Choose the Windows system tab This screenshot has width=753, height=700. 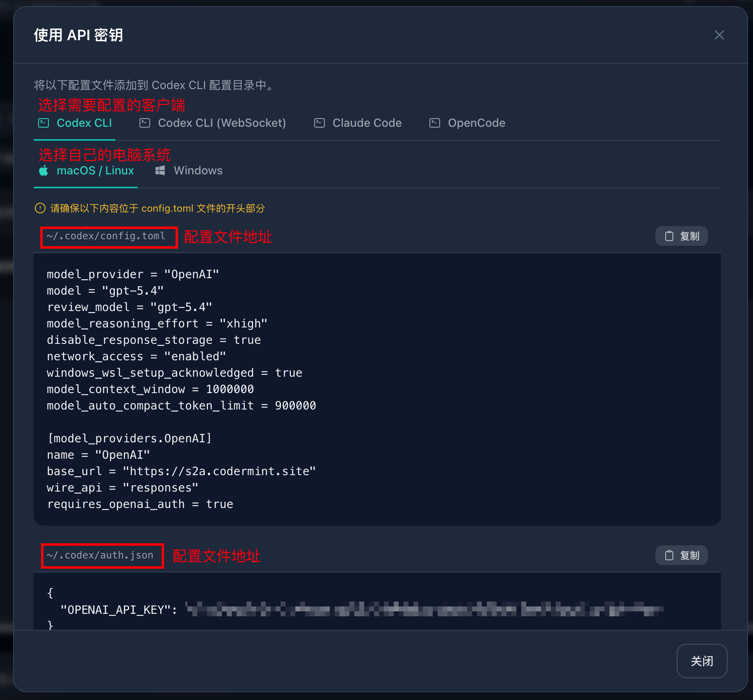click(x=189, y=171)
